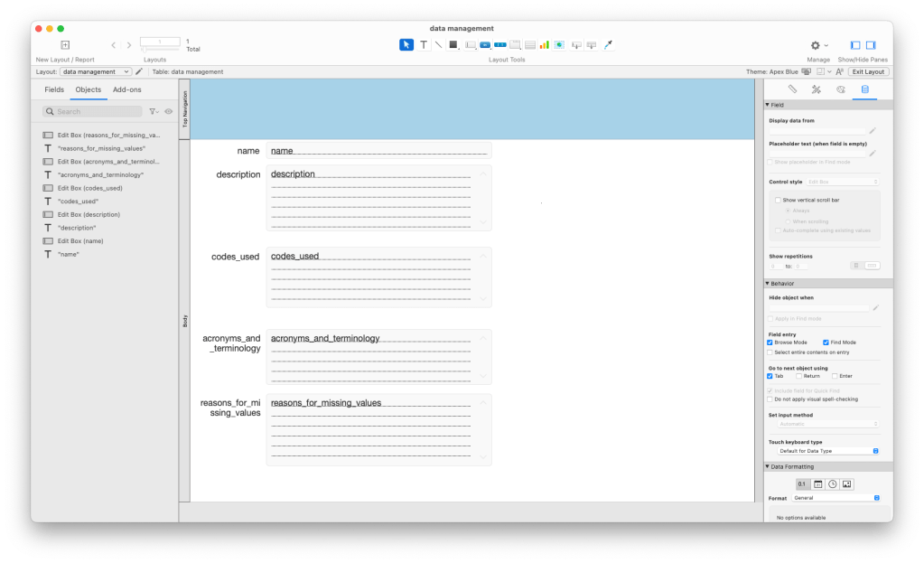The image size is (924, 563).
Task: Open the Layout name dropdown
Action: tap(96, 71)
